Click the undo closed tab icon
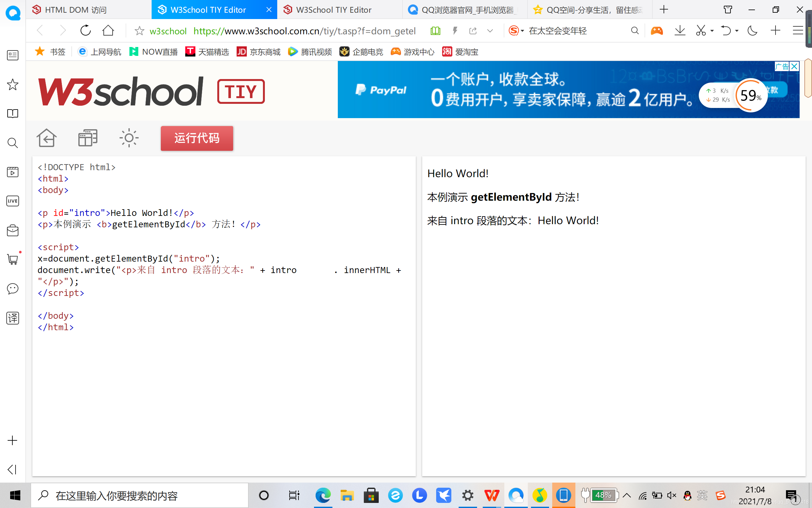Viewport: 812px width, 508px height. (726, 31)
